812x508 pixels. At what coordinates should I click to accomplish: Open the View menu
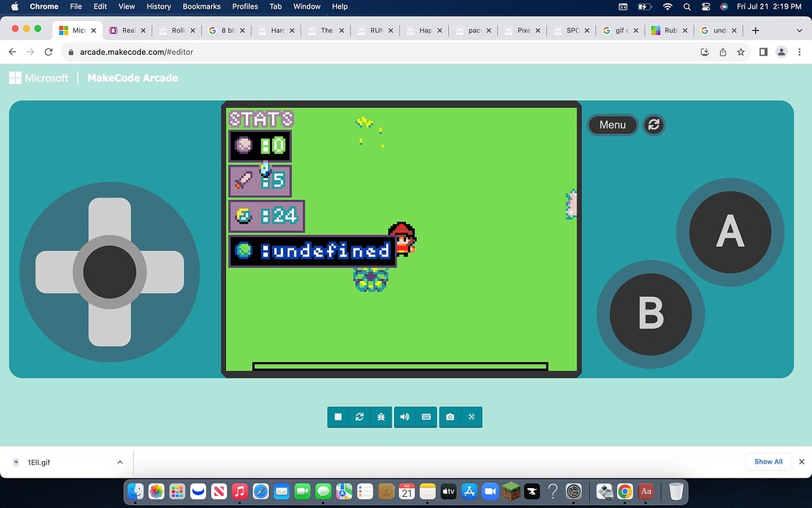coord(126,6)
